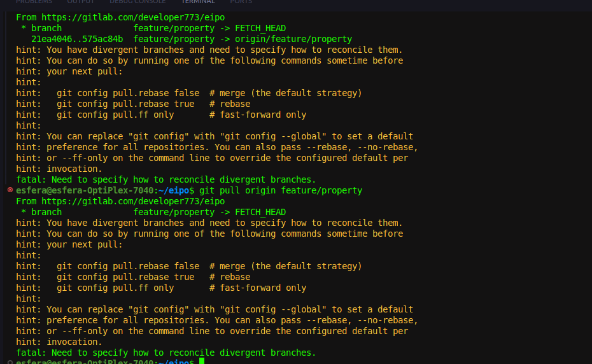Click FETCH_HEAD on the topmost branch line
The image size is (592, 364).
[260, 28]
